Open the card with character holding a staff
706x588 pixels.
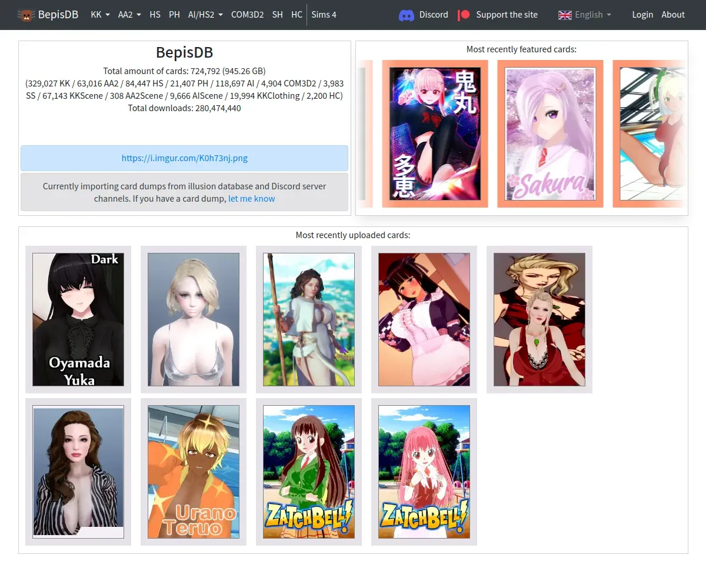(309, 319)
